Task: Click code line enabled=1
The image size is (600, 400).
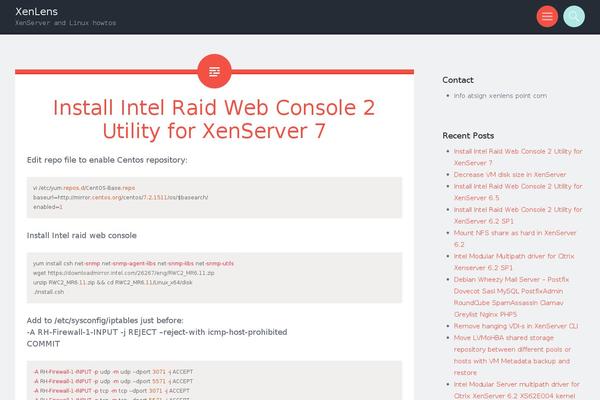Action: [x=48, y=207]
